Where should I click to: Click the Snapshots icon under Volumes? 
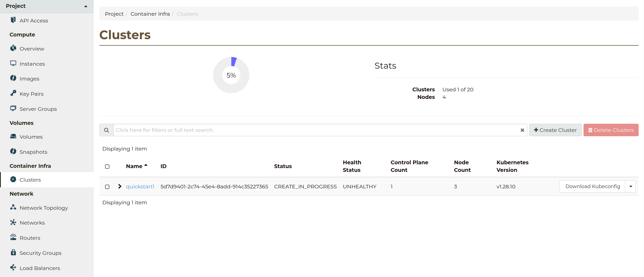tap(13, 151)
